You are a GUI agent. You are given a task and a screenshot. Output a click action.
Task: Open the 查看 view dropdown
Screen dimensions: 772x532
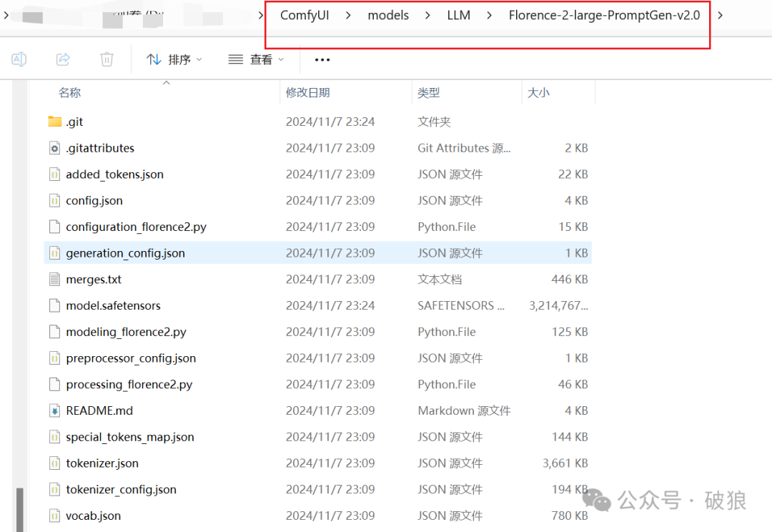coord(256,59)
